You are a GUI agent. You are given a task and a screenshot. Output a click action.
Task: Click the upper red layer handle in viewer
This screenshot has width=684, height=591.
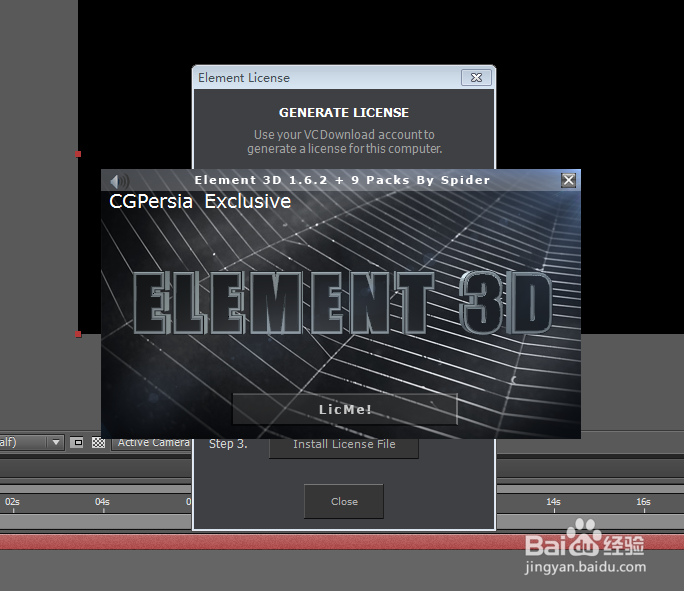(x=78, y=154)
